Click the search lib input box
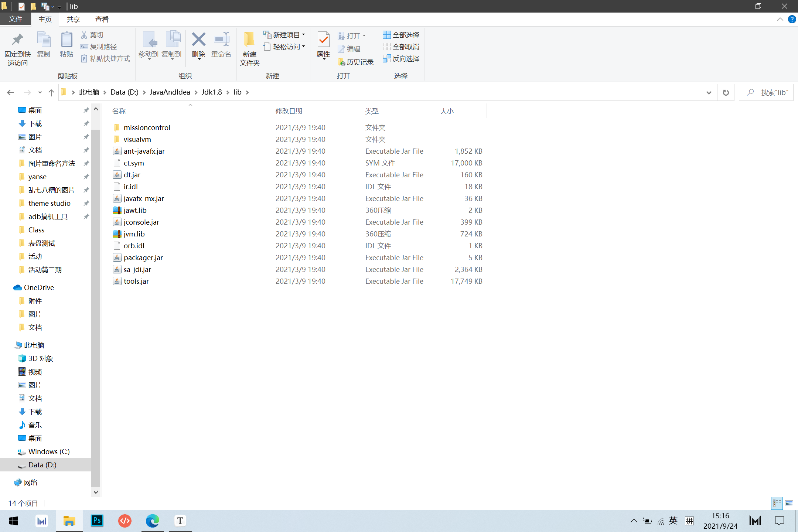This screenshot has height=532, width=798. tap(772, 92)
